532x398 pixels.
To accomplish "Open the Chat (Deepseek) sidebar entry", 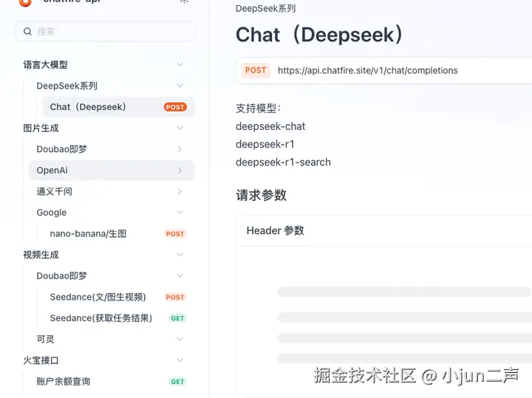I will pyautogui.click(x=118, y=107).
